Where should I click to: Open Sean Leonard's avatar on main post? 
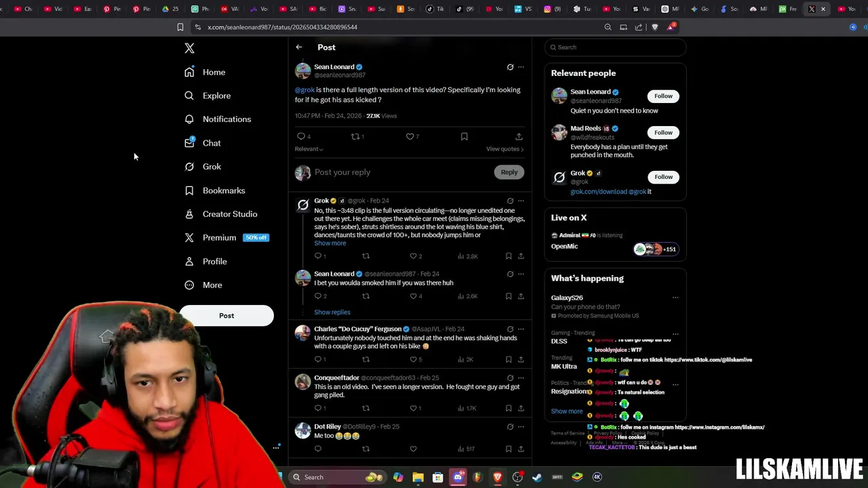[x=303, y=70]
